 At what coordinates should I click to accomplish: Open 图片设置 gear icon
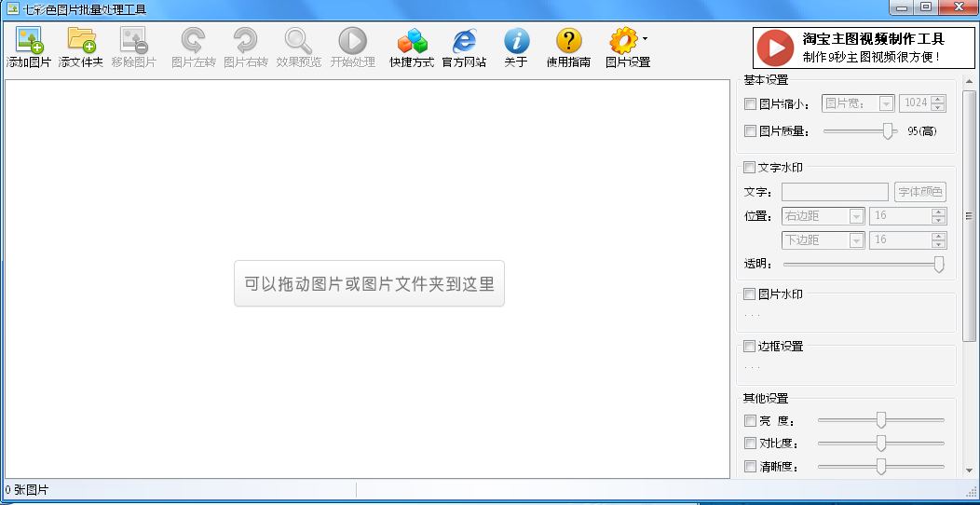[624, 41]
